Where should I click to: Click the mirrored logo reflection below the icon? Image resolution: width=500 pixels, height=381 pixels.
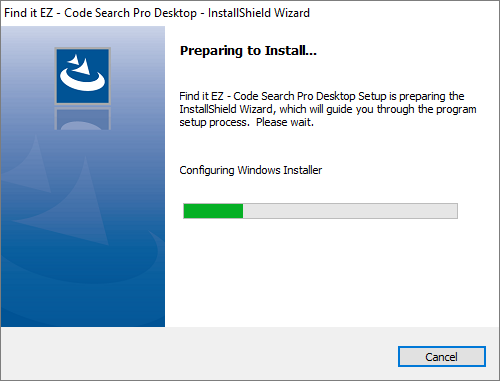tap(83, 118)
